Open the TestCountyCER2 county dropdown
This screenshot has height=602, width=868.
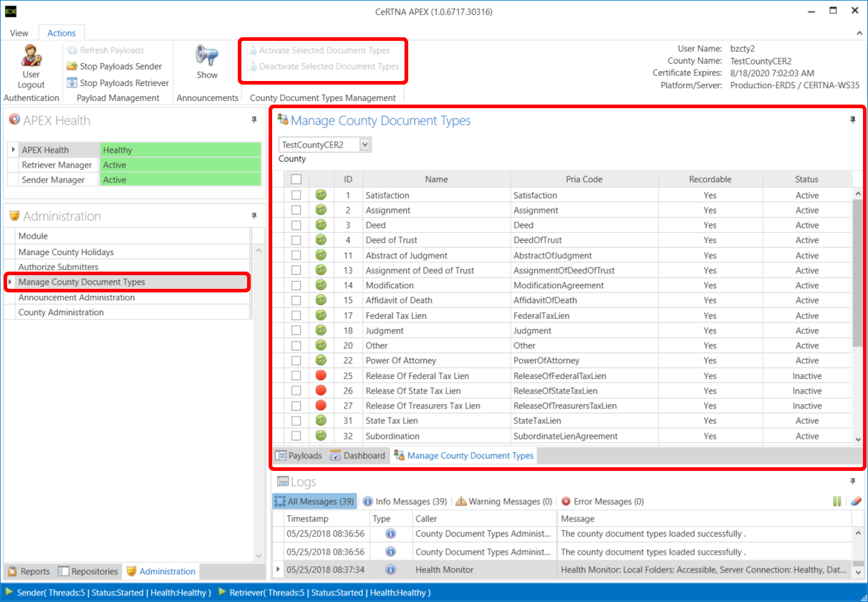coord(365,145)
